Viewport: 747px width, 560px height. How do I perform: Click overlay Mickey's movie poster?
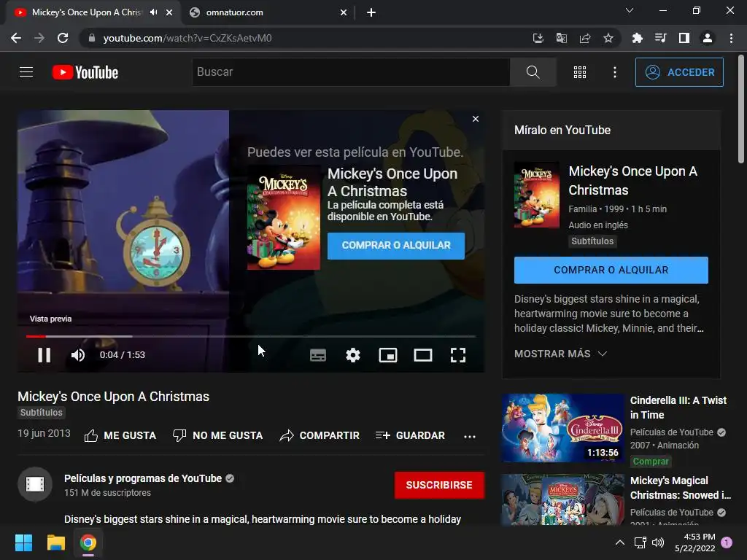pyautogui.click(x=284, y=217)
